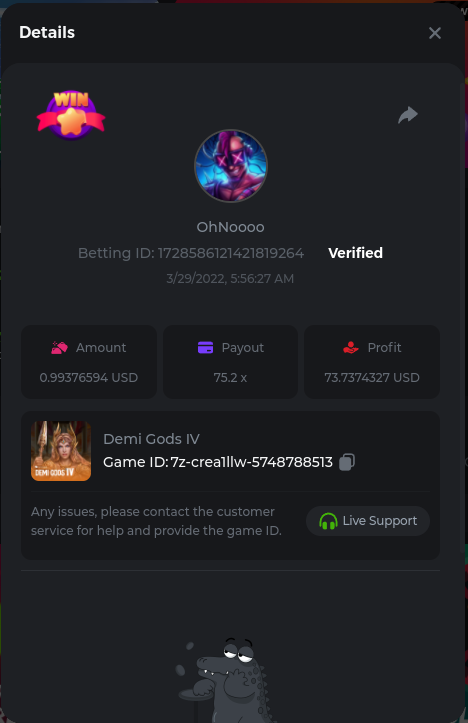This screenshot has height=723, width=468.
Task: Click the purple Payout card icon
Action: point(205,348)
